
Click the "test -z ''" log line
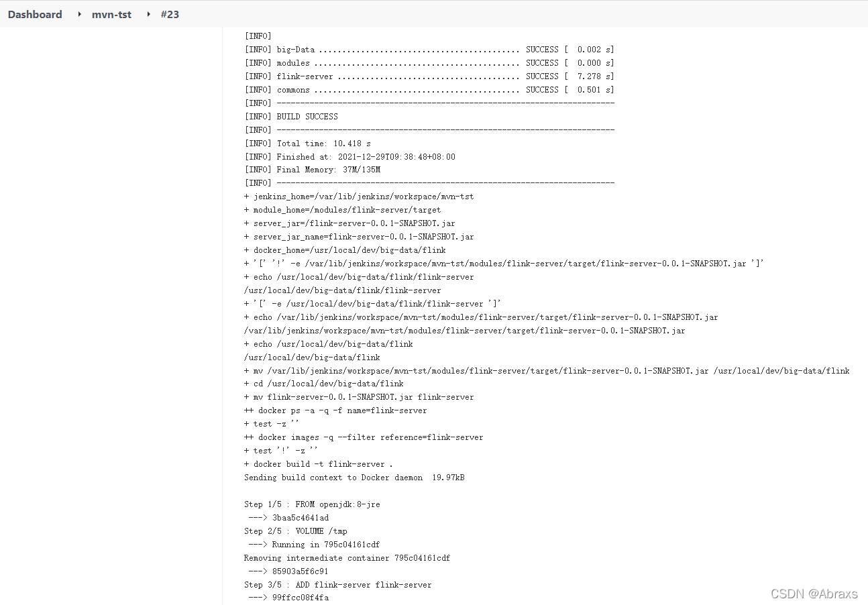click(272, 424)
